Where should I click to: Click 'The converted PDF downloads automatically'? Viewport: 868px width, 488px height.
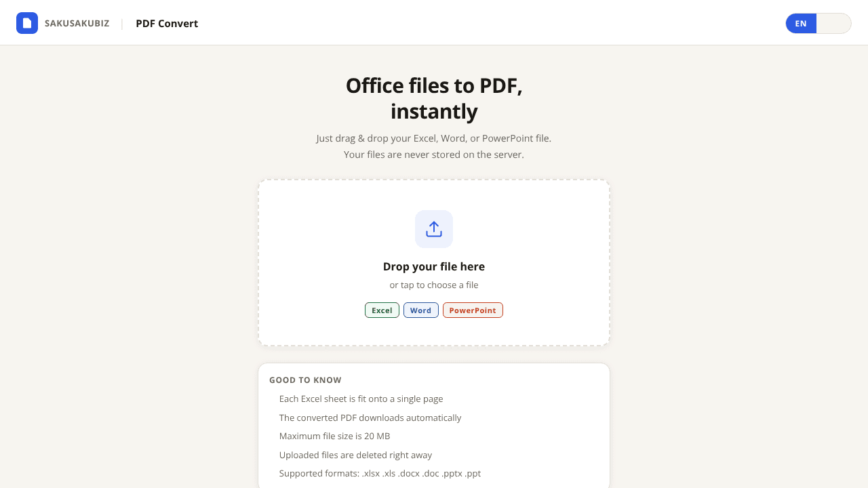coord(370,418)
